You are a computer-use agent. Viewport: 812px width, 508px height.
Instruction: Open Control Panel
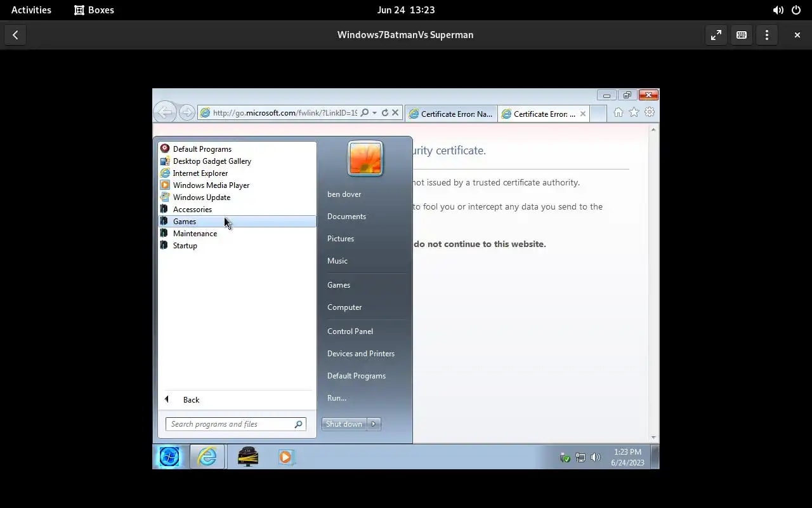350,331
